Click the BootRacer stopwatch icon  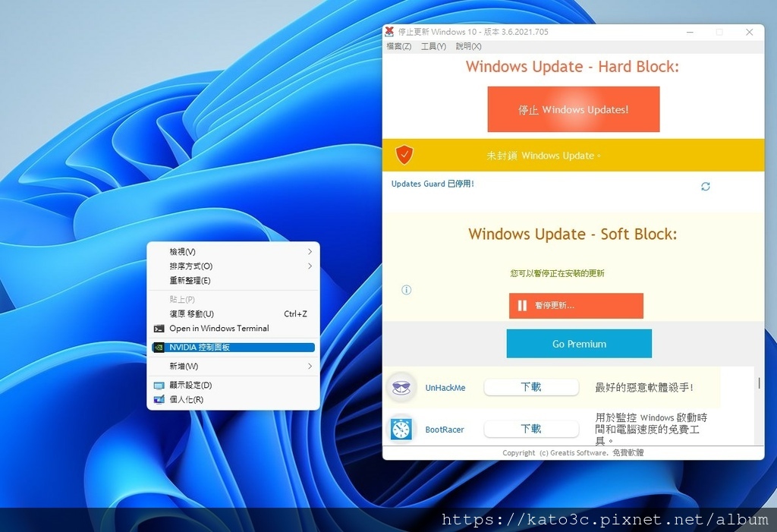[401, 429]
